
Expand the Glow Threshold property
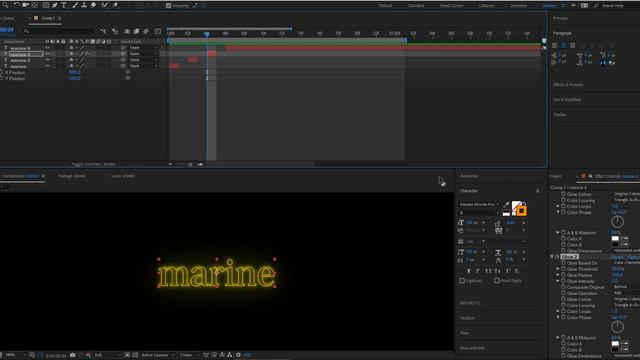coord(558,269)
